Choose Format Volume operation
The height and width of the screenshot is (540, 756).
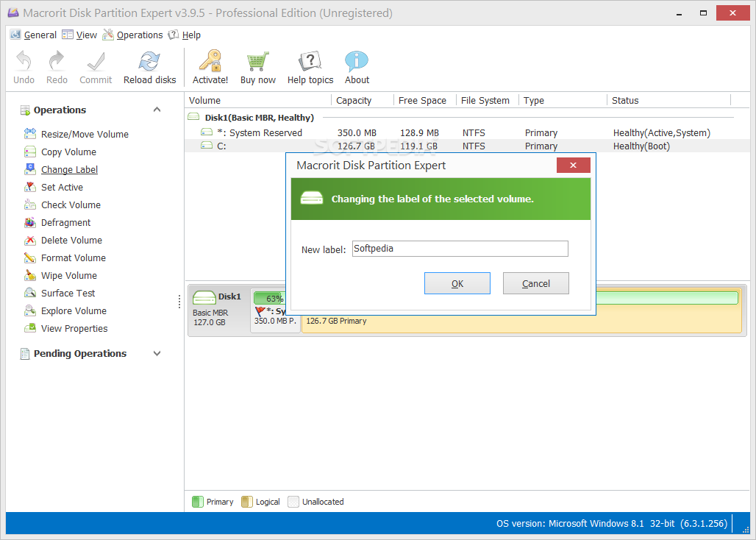tap(65, 258)
